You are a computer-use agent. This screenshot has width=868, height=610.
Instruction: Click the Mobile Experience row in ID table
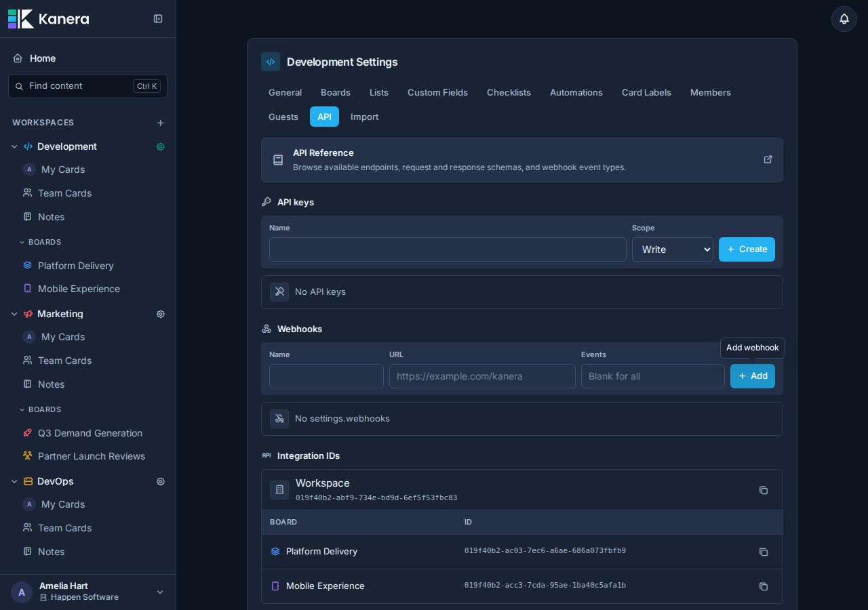coord(522,586)
